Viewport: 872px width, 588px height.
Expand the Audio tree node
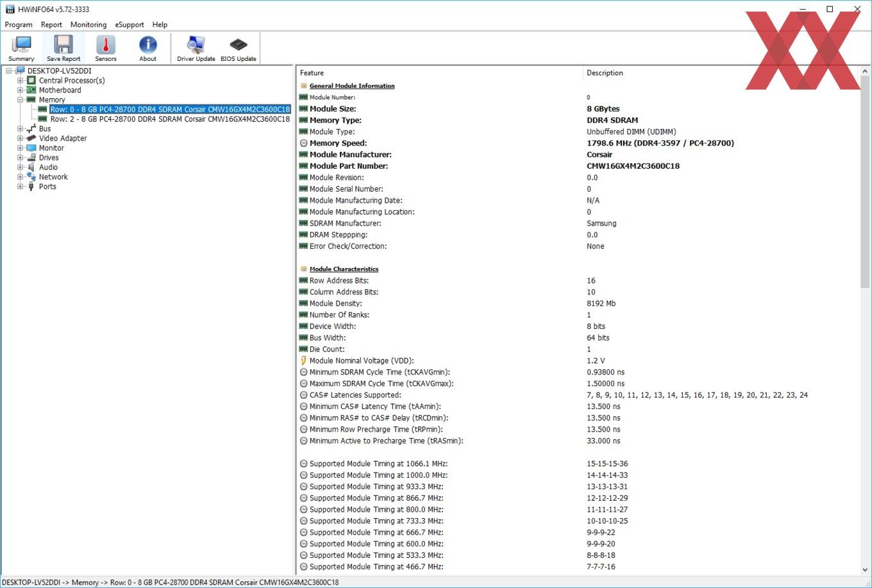[21, 167]
